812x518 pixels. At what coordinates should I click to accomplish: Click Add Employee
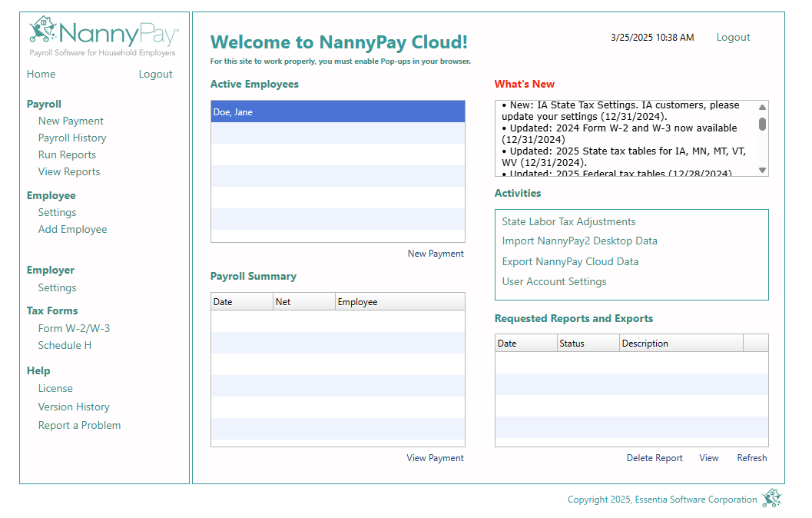point(72,229)
